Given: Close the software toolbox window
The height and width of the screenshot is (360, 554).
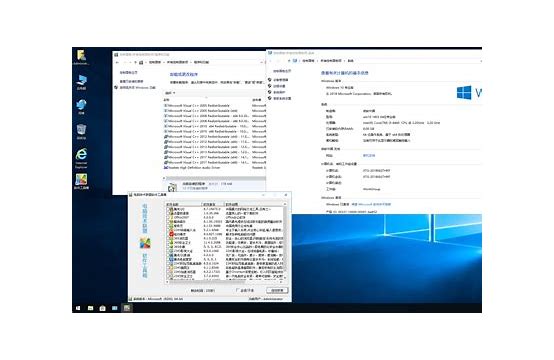Looking at the screenshot, I should pos(285,195).
